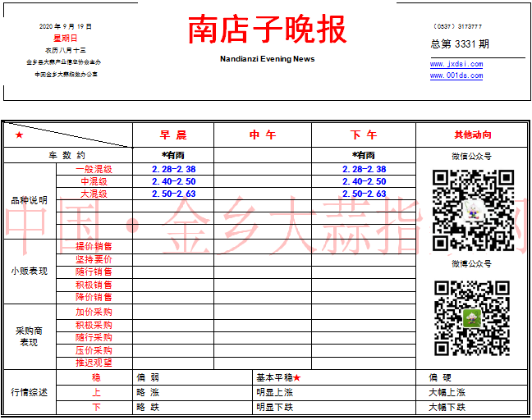Click the 早晨 column header
This screenshot has width=532, height=420.
click(173, 135)
